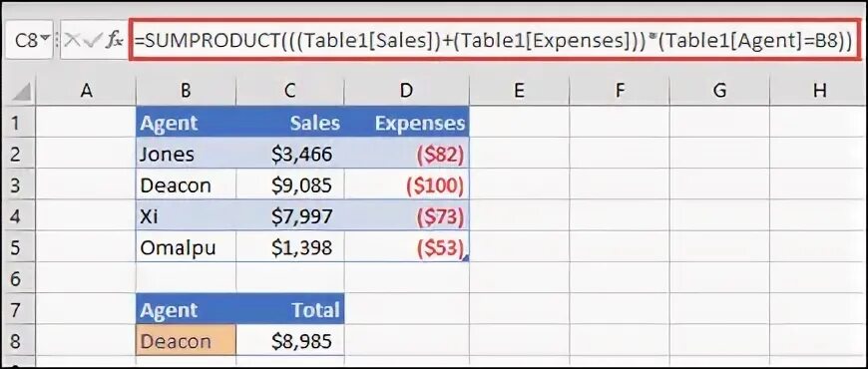
Task: Select the orange Deacon cell B8
Action: point(186,341)
